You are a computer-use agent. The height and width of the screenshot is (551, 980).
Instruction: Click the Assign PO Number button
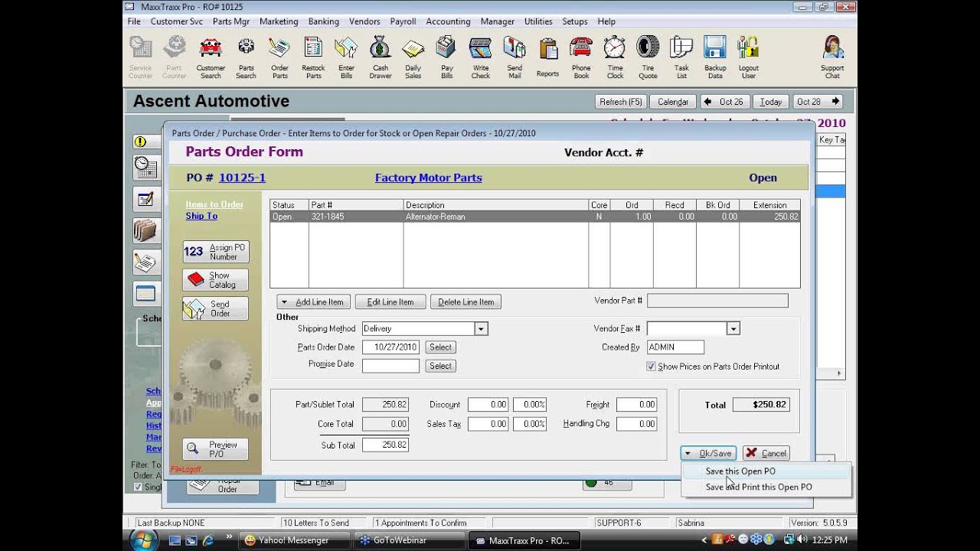(215, 252)
